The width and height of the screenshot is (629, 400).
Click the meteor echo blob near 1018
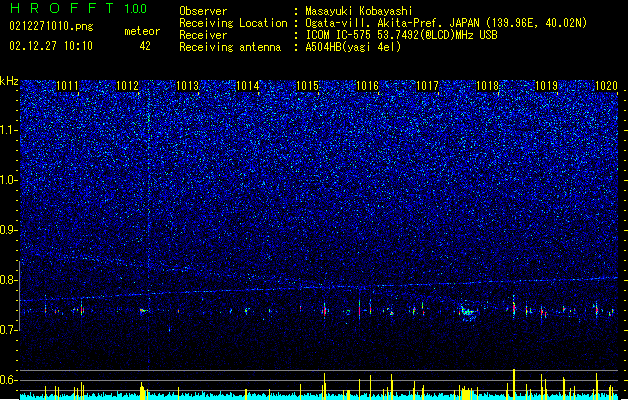tap(468, 312)
